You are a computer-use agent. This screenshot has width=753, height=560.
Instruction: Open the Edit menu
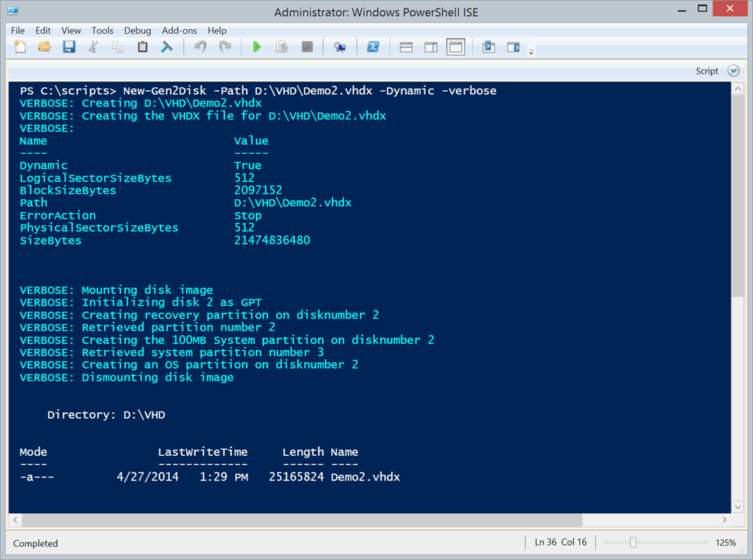[43, 30]
